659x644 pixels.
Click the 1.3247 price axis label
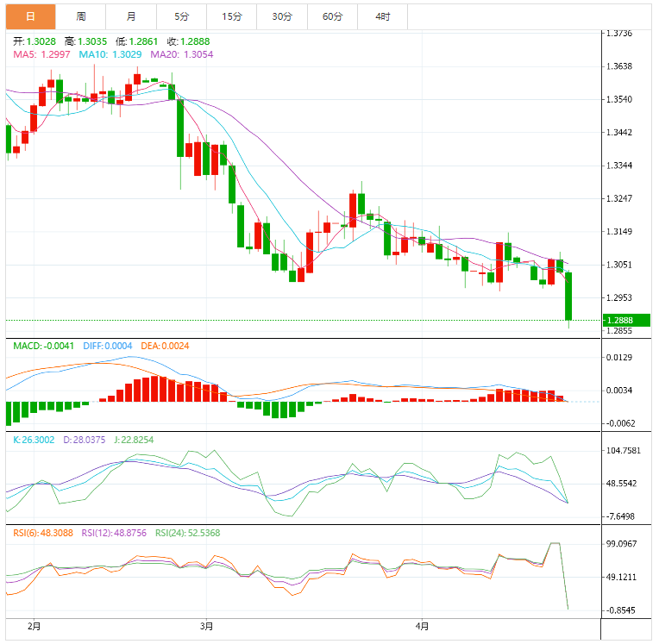pyautogui.click(x=619, y=198)
